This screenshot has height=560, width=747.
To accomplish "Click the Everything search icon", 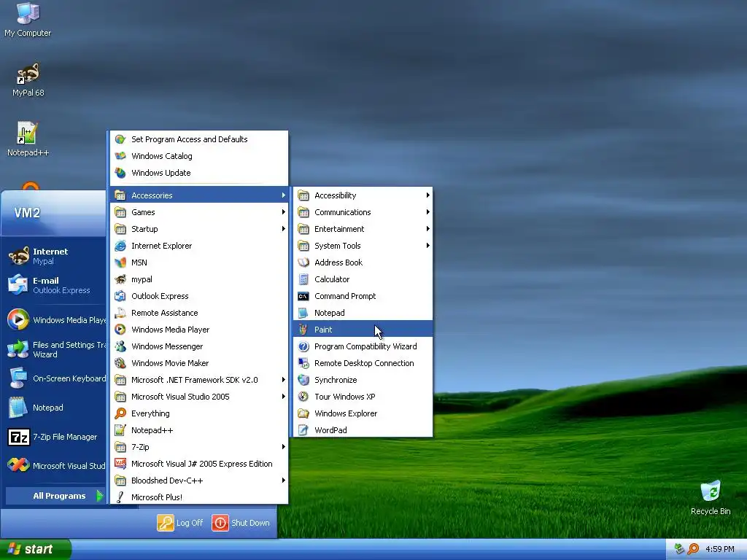I will coord(120,413).
